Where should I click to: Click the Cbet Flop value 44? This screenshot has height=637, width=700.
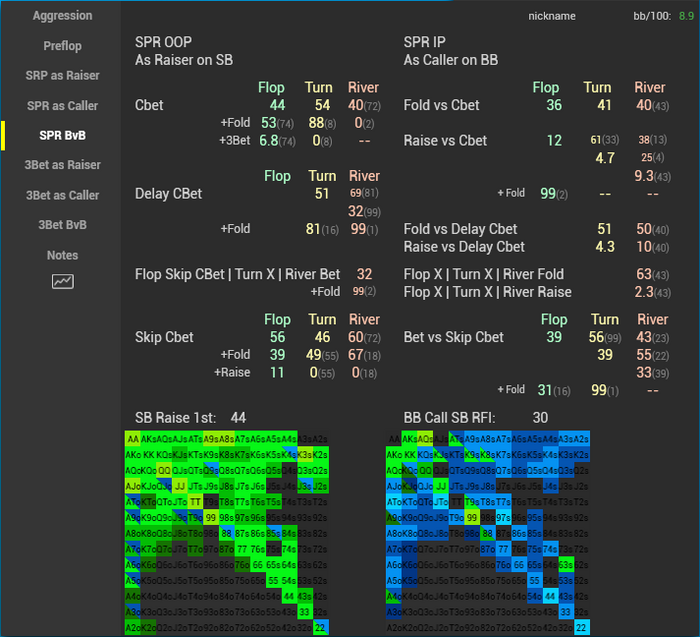click(277, 105)
